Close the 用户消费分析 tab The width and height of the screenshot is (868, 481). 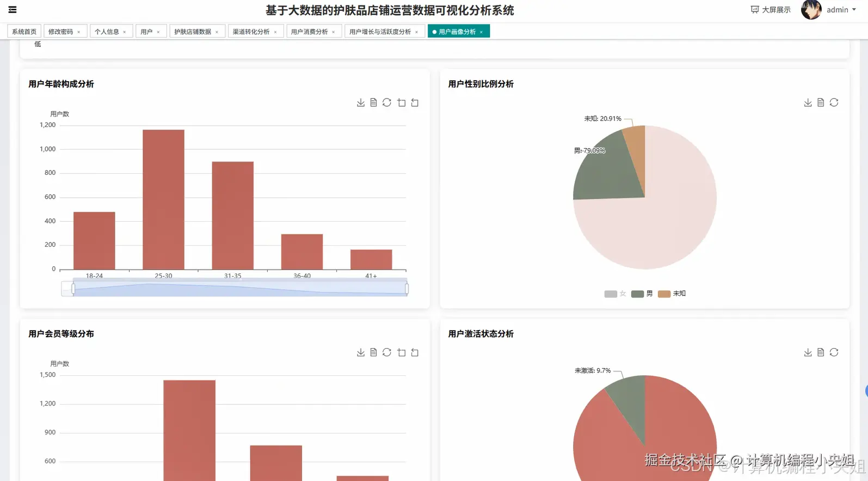point(334,32)
